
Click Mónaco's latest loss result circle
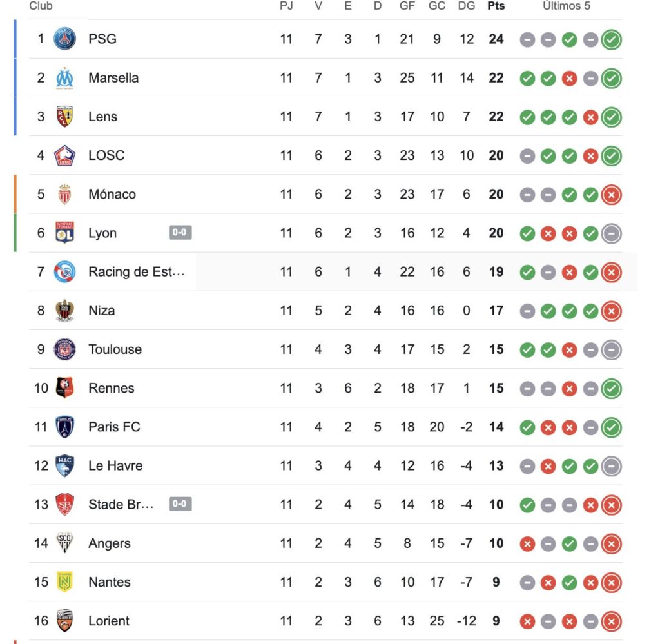click(611, 195)
